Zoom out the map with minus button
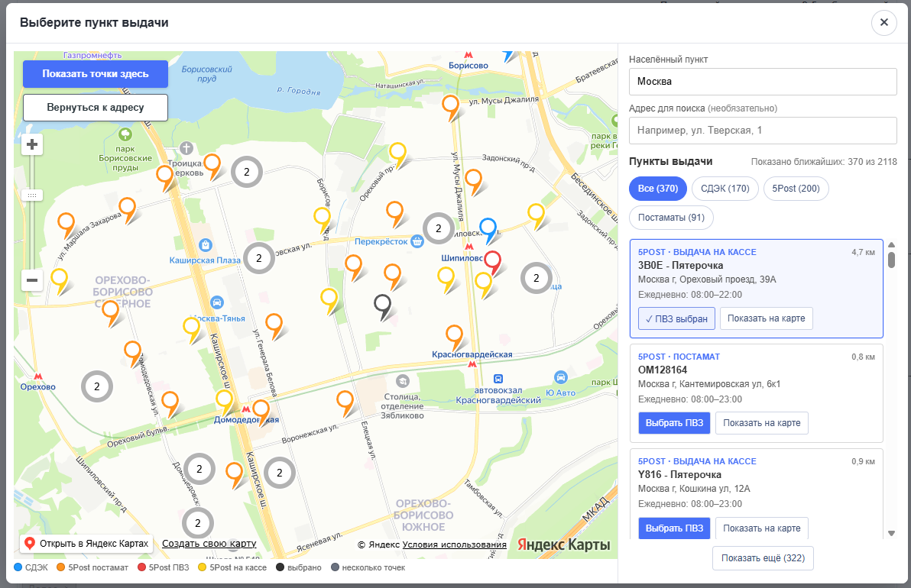911x588 pixels. [x=32, y=280]
